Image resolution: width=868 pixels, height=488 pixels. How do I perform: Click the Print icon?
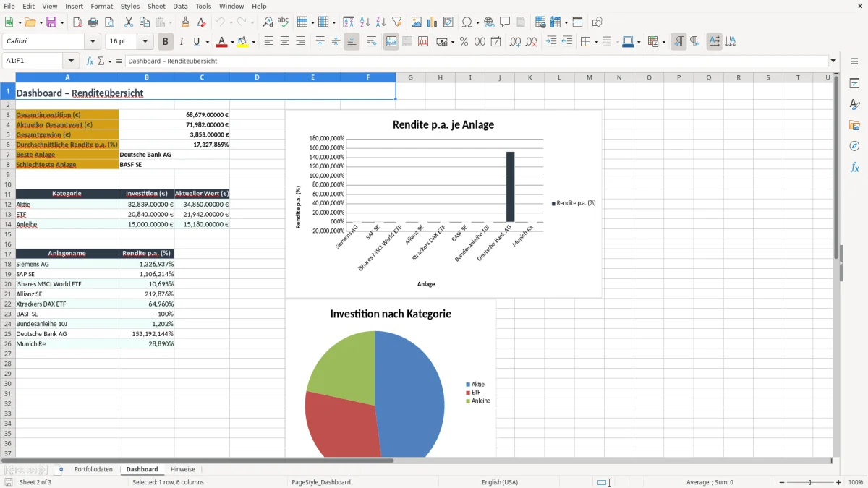[93, 22]
